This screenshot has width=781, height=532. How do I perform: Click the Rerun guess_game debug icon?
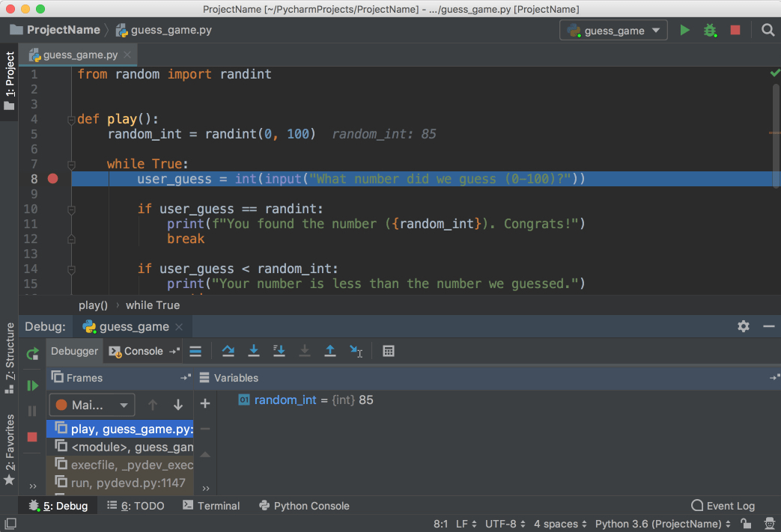(x=32, y=354)
